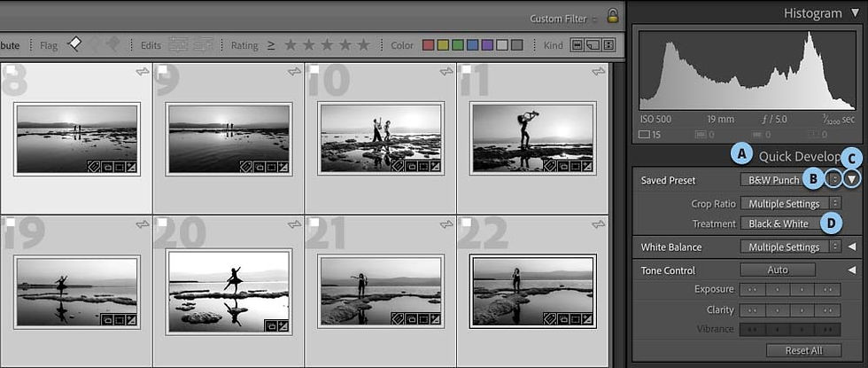Toggle flagged photos filter (white flag)
Screen dimensions: 868x368
[74, 45]
